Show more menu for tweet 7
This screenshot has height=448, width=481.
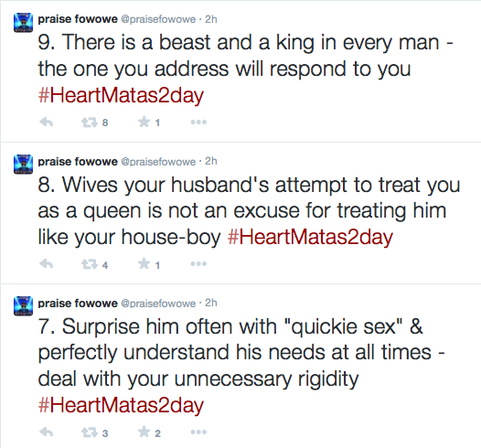pos(198,432)
